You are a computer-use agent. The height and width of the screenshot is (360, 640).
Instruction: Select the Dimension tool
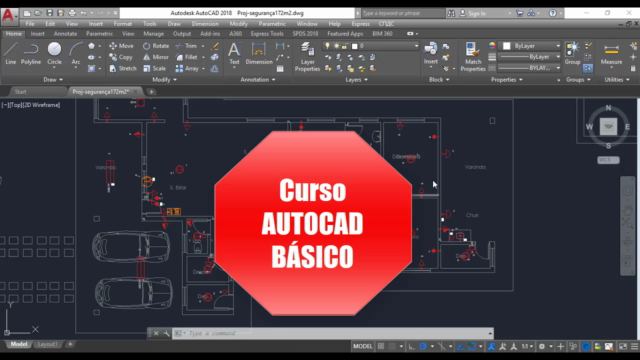259,53
